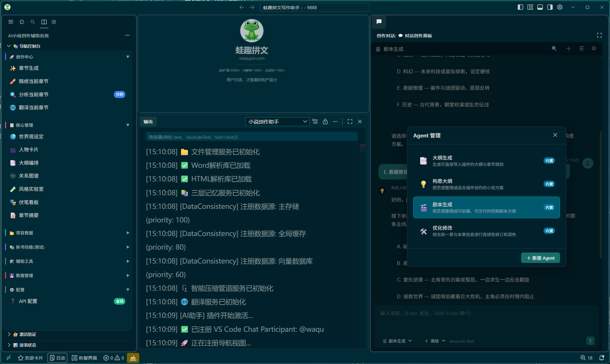This screenshot has height=364, width=610.
Task: Open the output panel's more actions ellipsis
Action: (335, 121)
